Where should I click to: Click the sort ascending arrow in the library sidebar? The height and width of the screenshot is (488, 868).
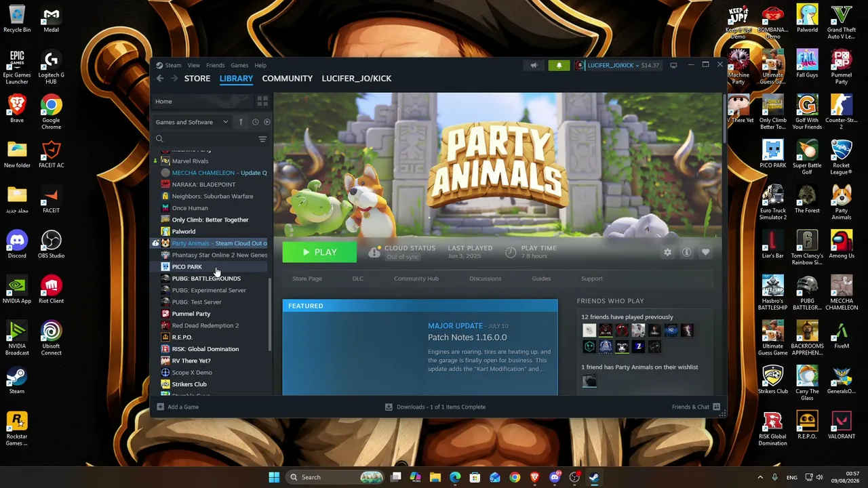coord(241,122)
